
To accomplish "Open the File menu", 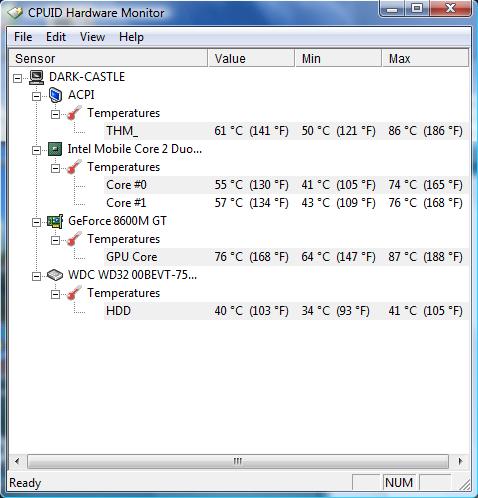I will [x=23, y=37].
